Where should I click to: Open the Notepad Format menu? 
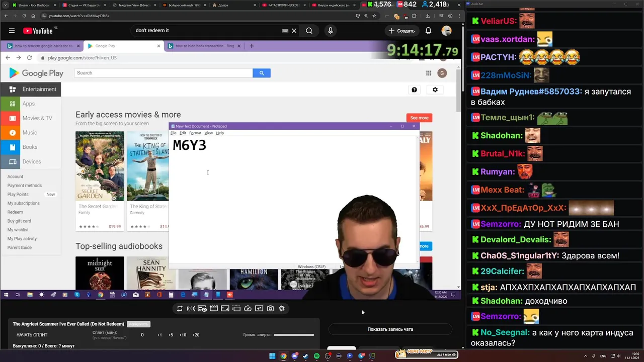tap(195, 133)
